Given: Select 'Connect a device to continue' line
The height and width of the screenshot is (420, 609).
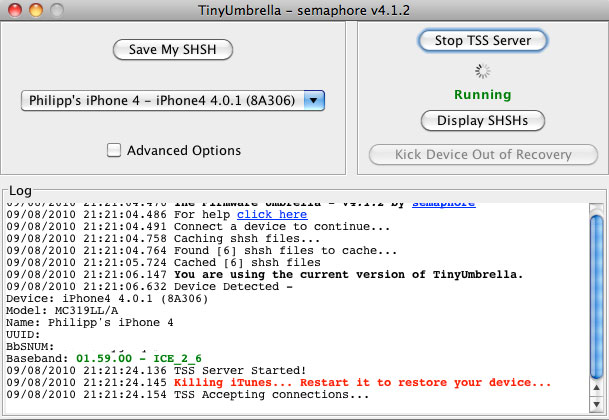Looking at the screenshot, I should point(198,226).
